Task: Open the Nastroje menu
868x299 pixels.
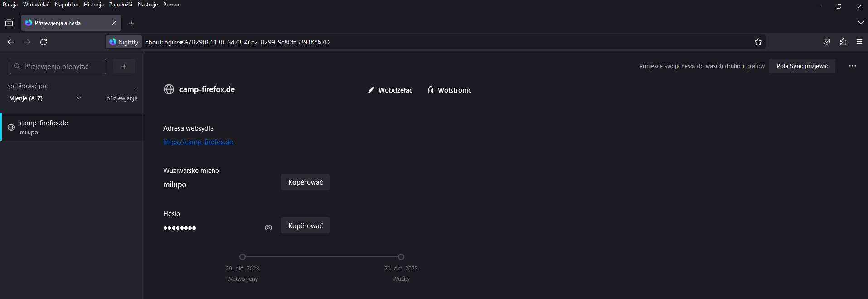Action: (147, 5)
